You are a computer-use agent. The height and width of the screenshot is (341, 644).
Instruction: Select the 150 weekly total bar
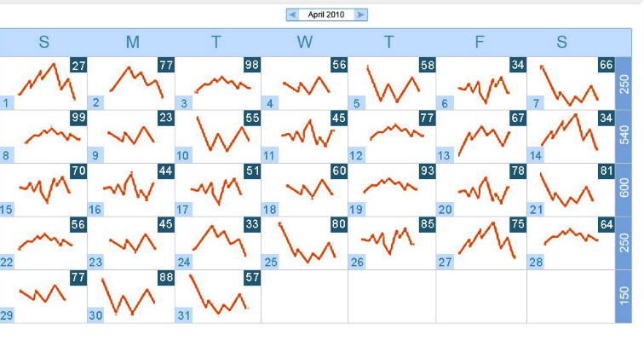[624, 295]
